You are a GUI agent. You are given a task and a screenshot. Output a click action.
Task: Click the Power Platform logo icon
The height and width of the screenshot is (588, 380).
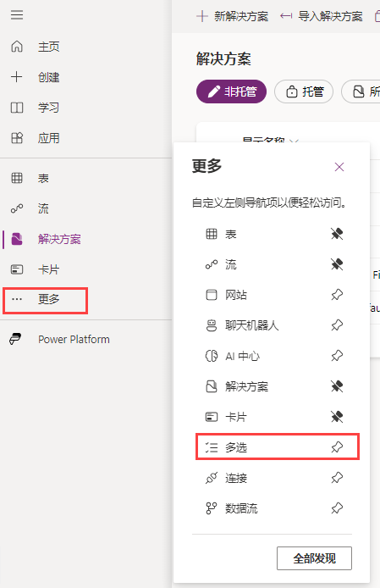point(15,340)
